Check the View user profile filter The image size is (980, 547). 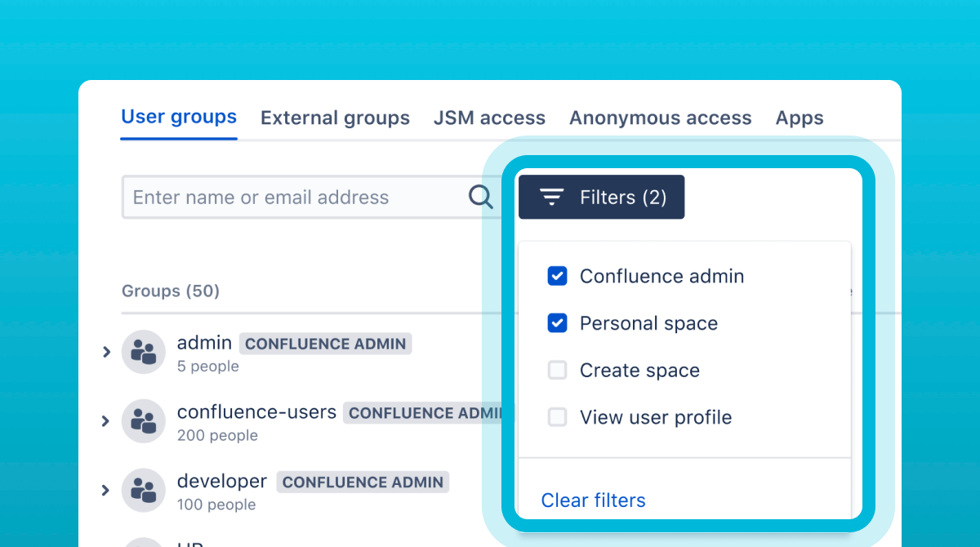[557, 417]
